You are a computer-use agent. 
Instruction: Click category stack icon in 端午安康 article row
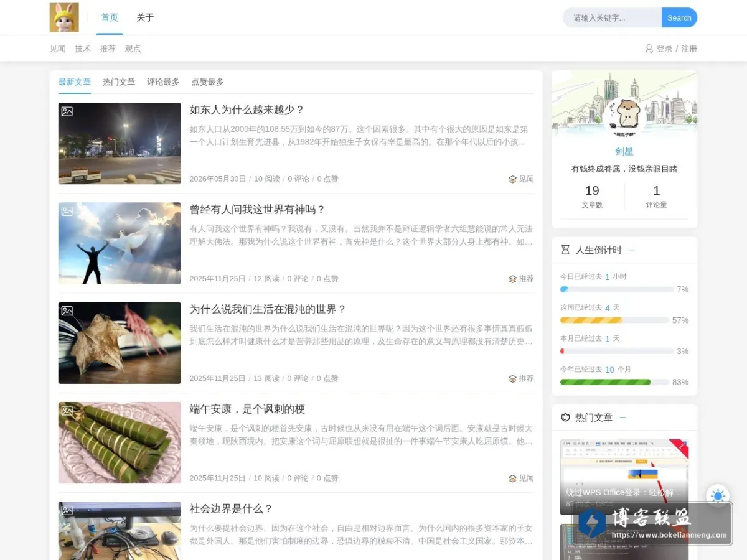[512, 478]
